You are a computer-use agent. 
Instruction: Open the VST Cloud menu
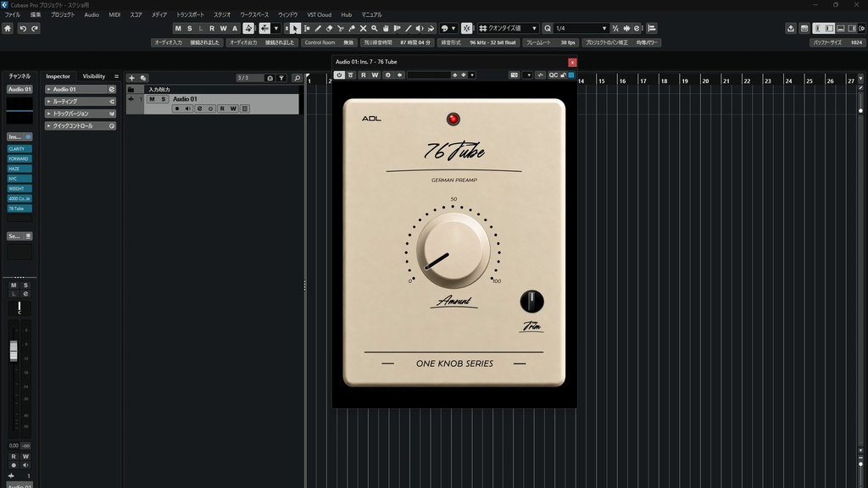320,15
